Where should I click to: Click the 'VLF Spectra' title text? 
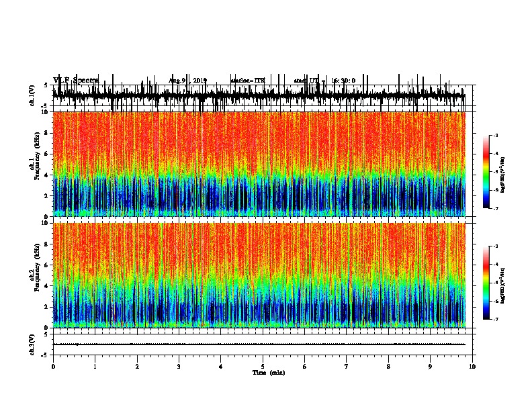click(76, 81)
